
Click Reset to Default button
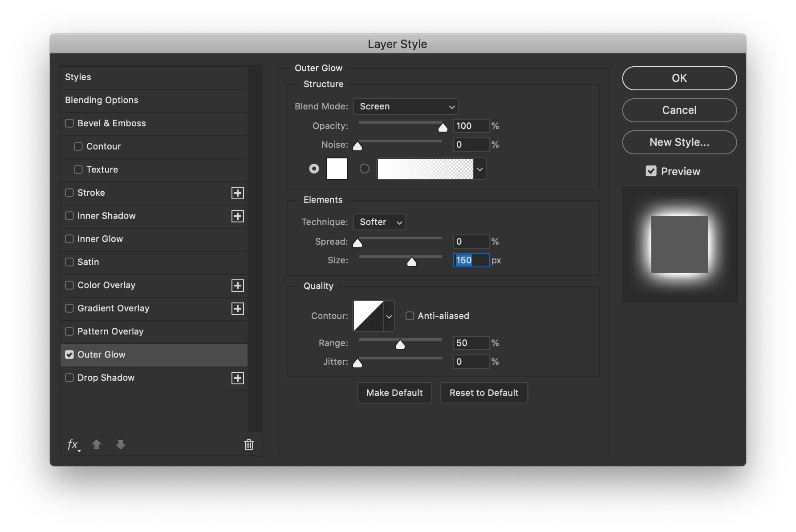point(484,393)
